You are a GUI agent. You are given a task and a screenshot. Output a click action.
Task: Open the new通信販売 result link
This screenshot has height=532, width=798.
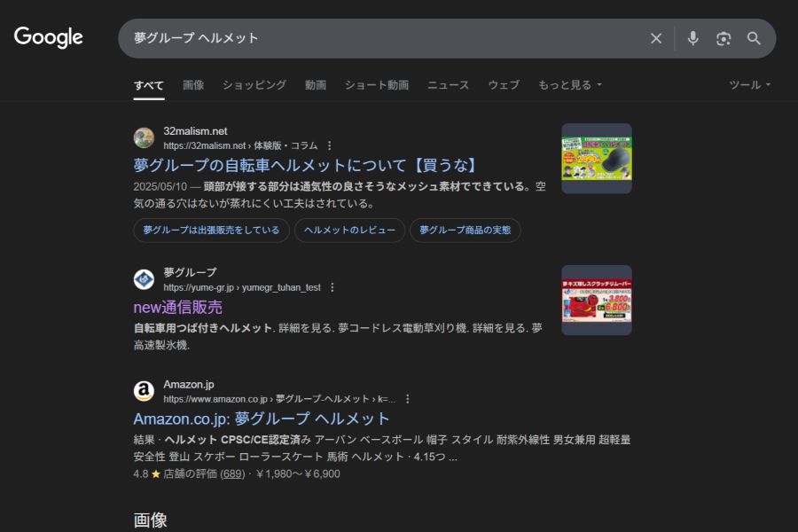178,308
